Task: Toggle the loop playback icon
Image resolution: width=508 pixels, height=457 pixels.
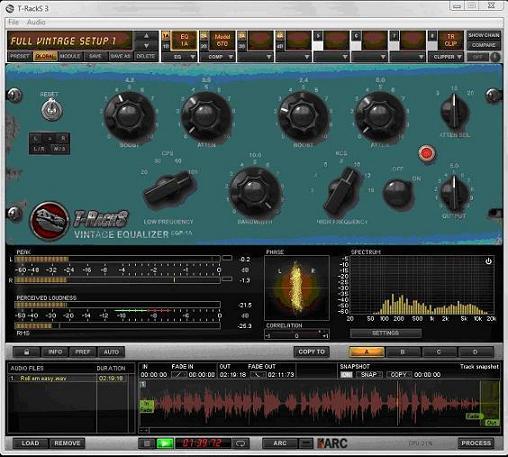Action: coord(241,443)
